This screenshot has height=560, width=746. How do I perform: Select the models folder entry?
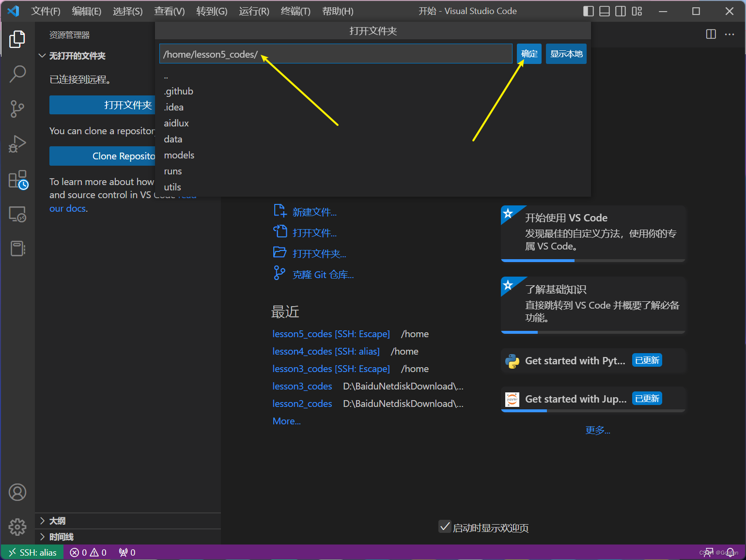[x=373, y=155]
